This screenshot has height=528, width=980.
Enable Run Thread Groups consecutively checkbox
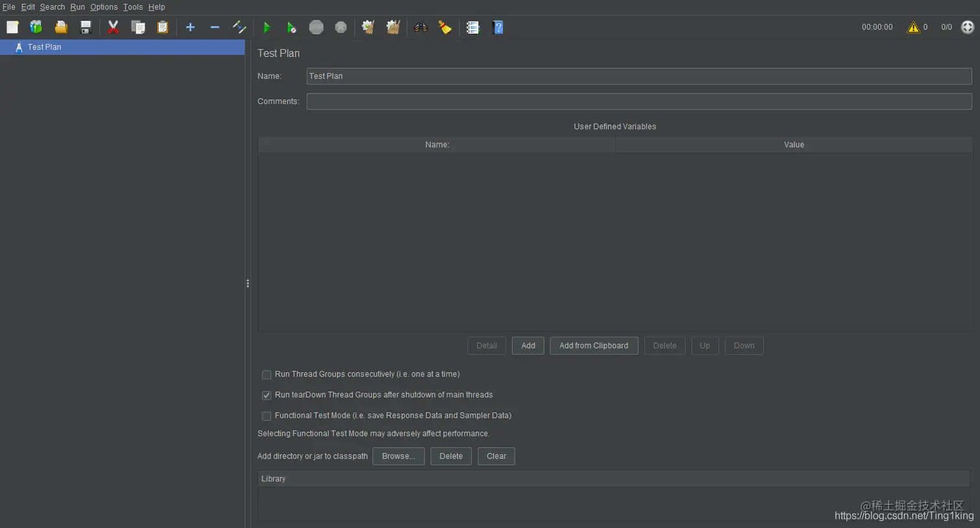tap(266, 375)
